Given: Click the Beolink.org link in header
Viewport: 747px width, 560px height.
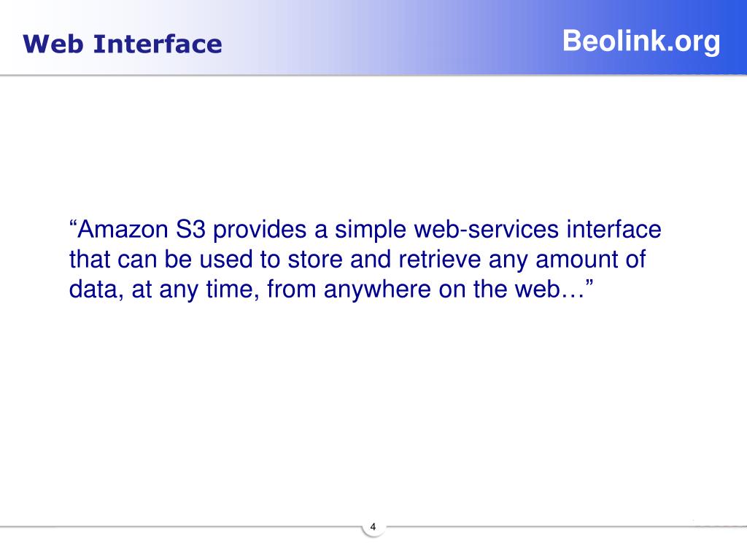Looking at the screenshot, I should click(x=641, y=42).
